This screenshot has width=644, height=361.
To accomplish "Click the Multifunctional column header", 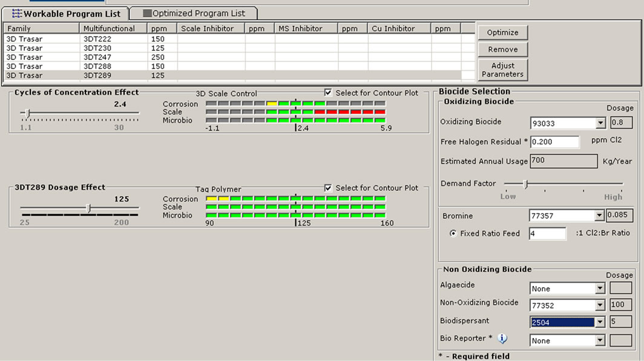I will pyautogui.click(x=113, y=28).
